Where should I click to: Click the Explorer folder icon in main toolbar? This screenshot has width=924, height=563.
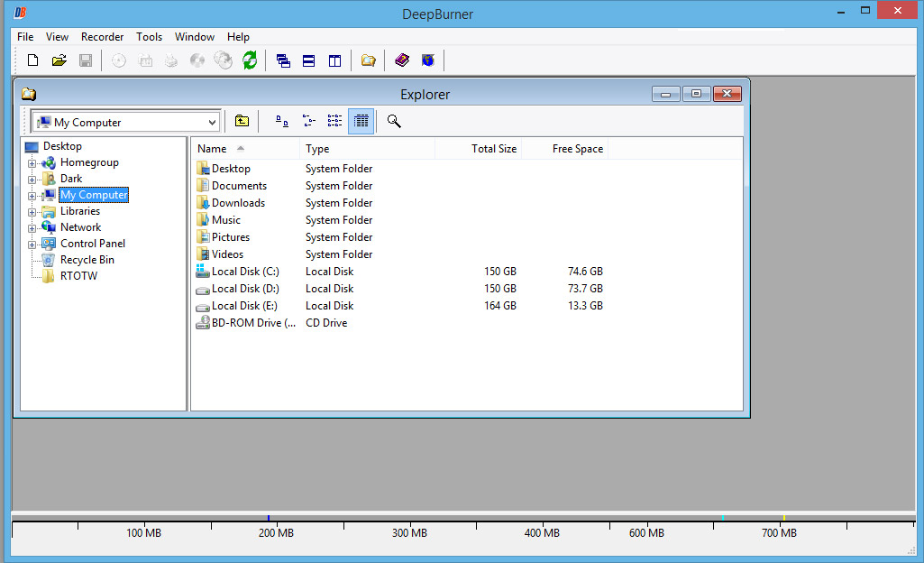[368, 60]
